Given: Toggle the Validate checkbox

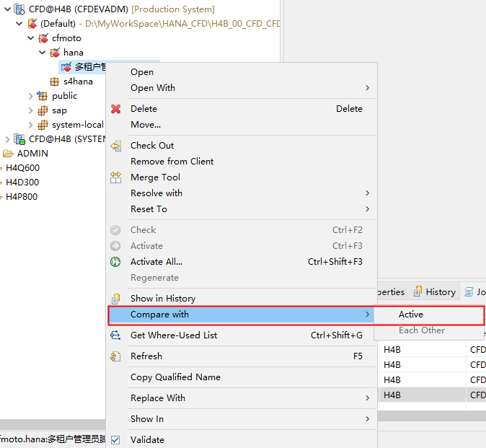Looking at the screenshot, I should tap(115, 440).
